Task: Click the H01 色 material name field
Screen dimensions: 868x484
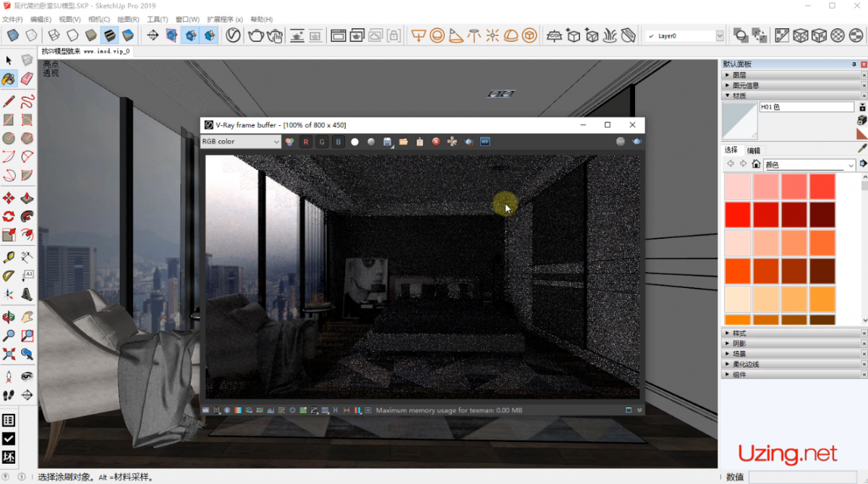Action: coord(807,107)
